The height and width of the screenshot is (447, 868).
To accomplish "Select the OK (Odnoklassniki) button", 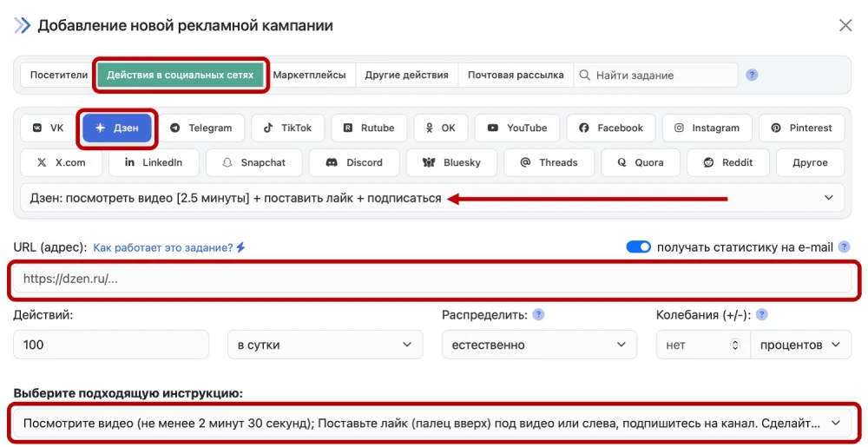I will point(441,128).
